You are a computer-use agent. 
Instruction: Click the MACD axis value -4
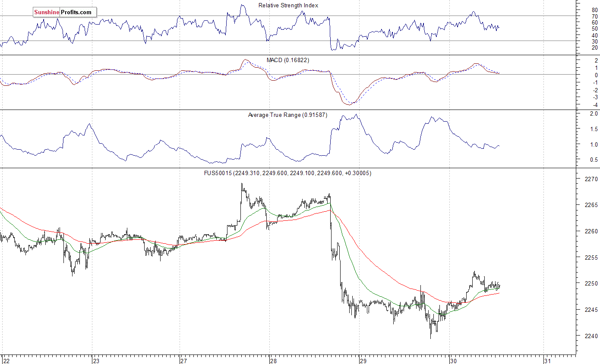click(x=595, y=105)
